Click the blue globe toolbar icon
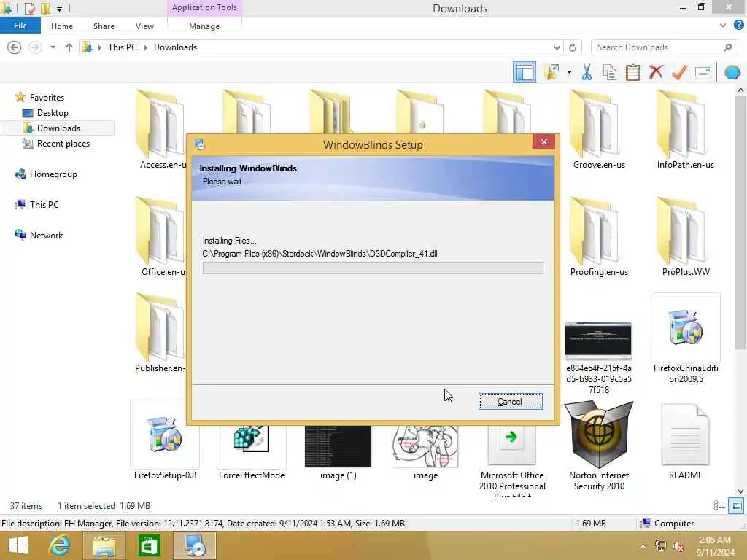Viewport: 747px width, 560px height. [x=732, y=72]
